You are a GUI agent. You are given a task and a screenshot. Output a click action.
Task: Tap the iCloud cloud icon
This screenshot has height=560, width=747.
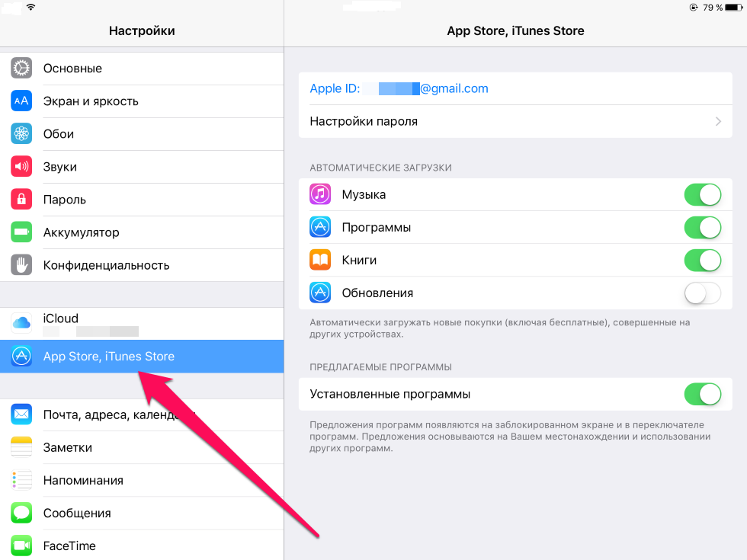[21, 323]
